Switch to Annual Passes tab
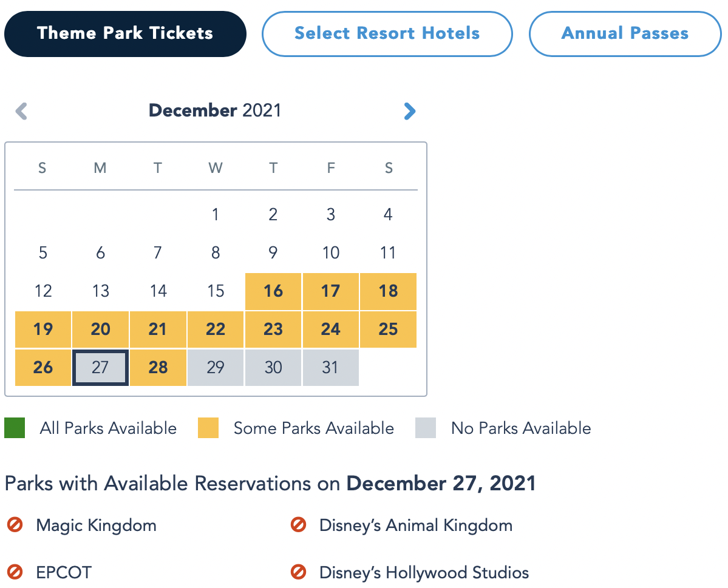The image size is (728, 588). click(625, 33)
